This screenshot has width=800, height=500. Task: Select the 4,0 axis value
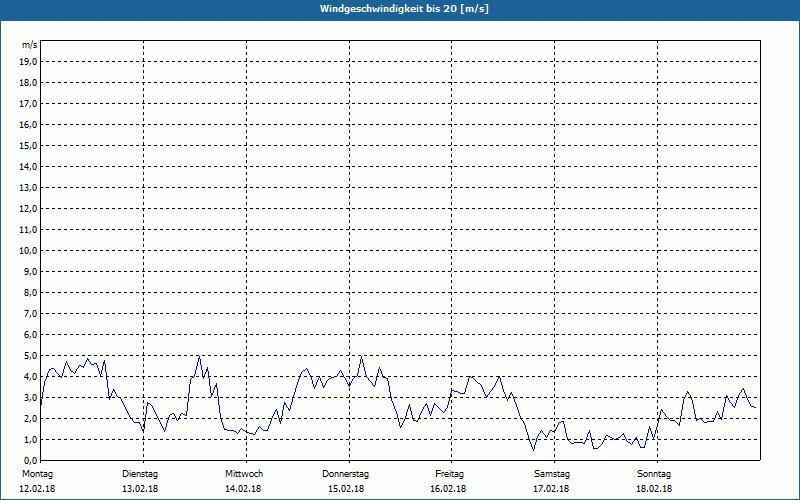click(30, 377)
